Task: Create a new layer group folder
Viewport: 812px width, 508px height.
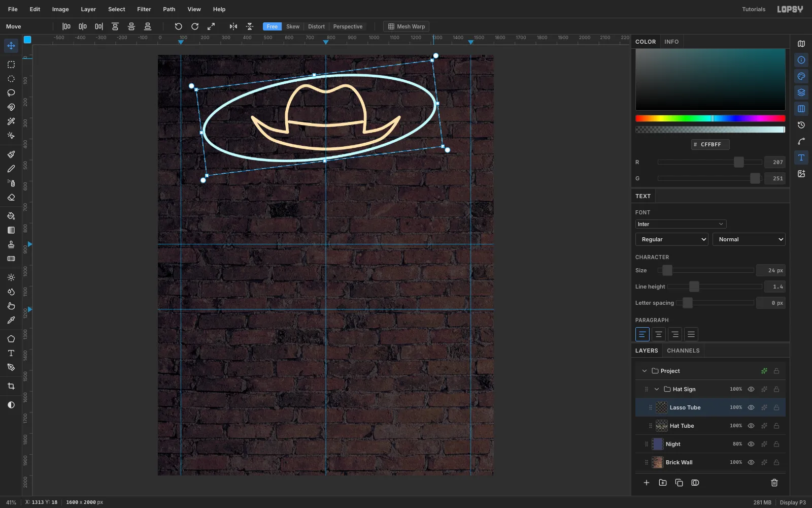Action: click(x=663, y=483)
